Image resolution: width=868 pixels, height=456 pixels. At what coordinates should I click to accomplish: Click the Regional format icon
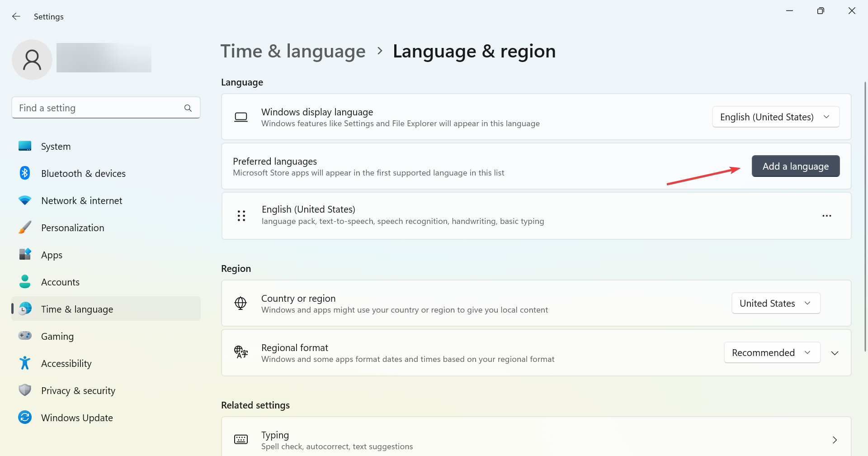[x=241, y=352]
